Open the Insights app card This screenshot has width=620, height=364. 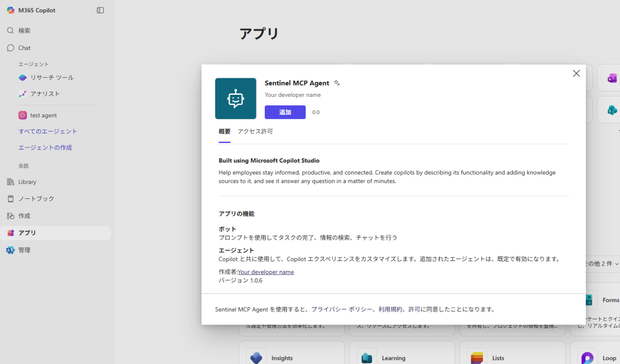[292, 352]
